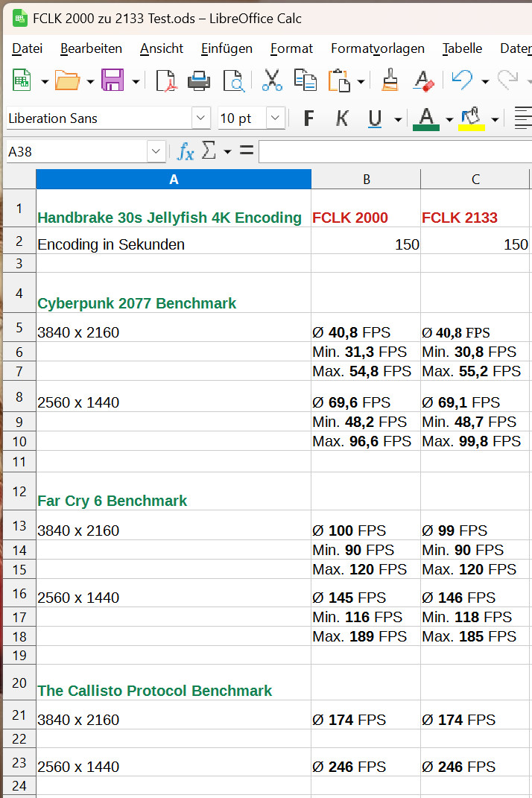Open the Tabelle menu

462,48
